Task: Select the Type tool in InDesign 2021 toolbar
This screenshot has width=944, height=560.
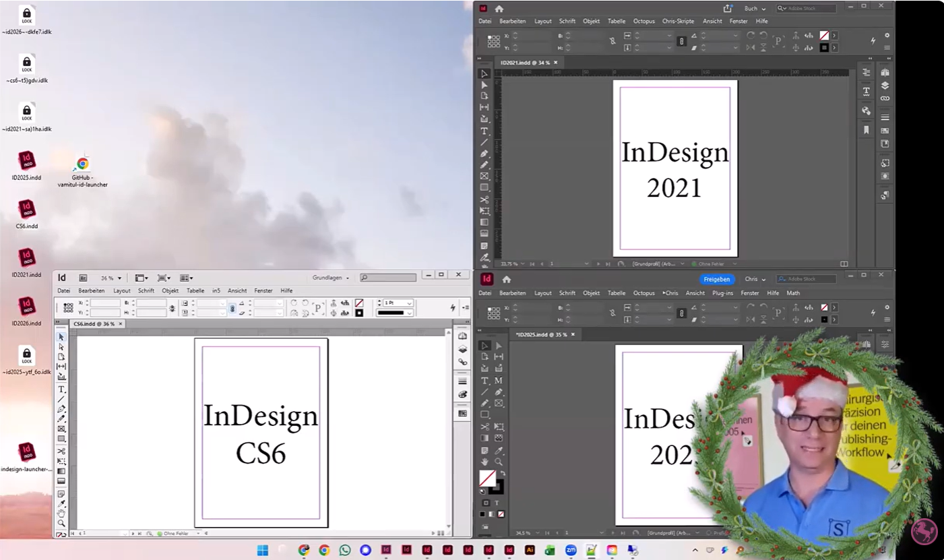Action: [x=485, y=129]
